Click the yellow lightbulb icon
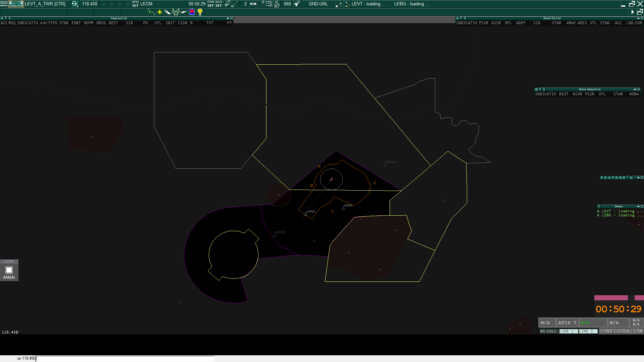Viewport: 644px width, 362px height. [x=200, y=12]
